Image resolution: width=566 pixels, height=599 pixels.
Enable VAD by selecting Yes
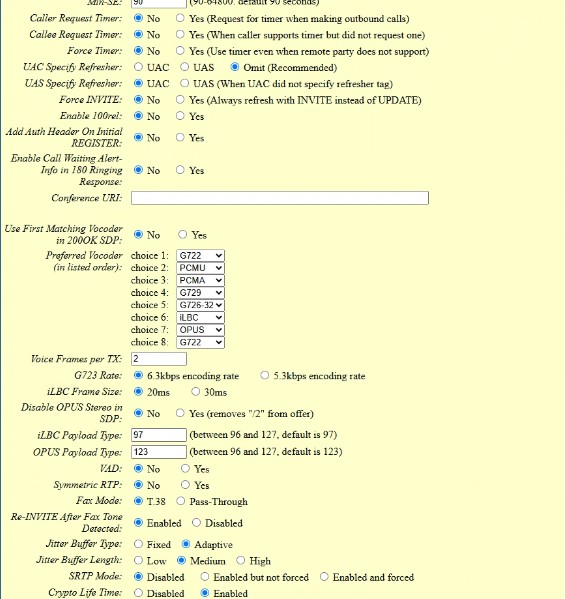click(185, 468)
